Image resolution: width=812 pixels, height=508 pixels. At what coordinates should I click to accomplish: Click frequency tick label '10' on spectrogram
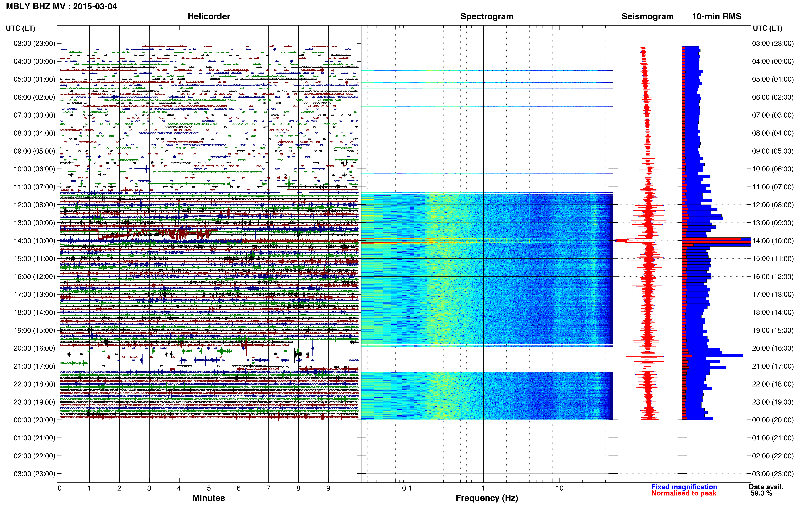pyautogui.click(x=559, y=488)
